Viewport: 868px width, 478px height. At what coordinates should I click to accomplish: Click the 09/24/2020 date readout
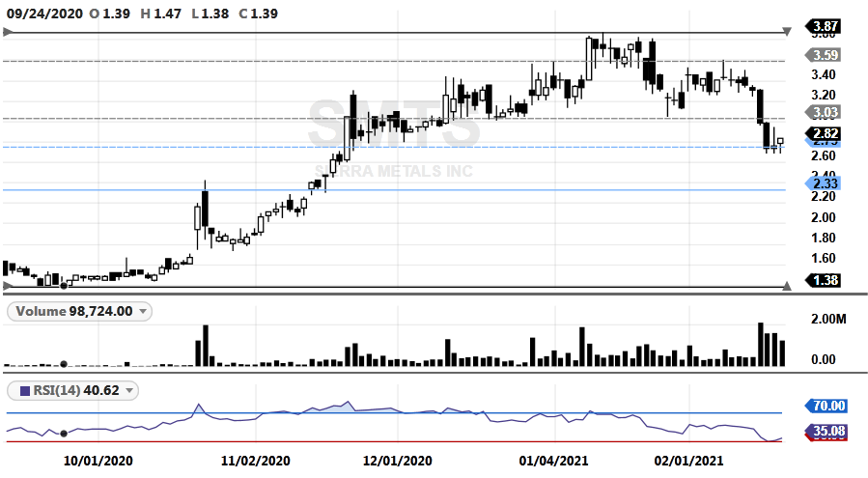[x=44, y=14]
